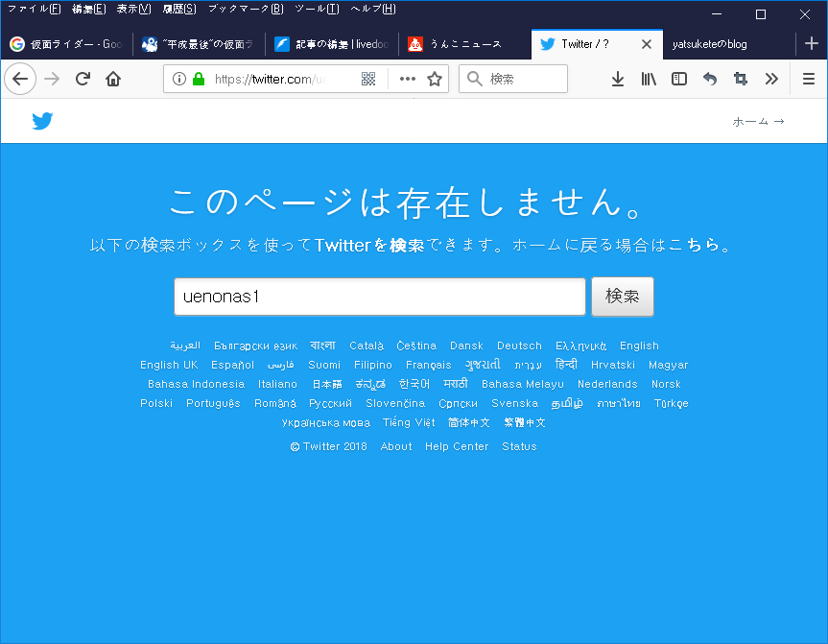Follow the ホーム → link
The height and width of the screenshot is (644, 828).
[x=758, y=122]
